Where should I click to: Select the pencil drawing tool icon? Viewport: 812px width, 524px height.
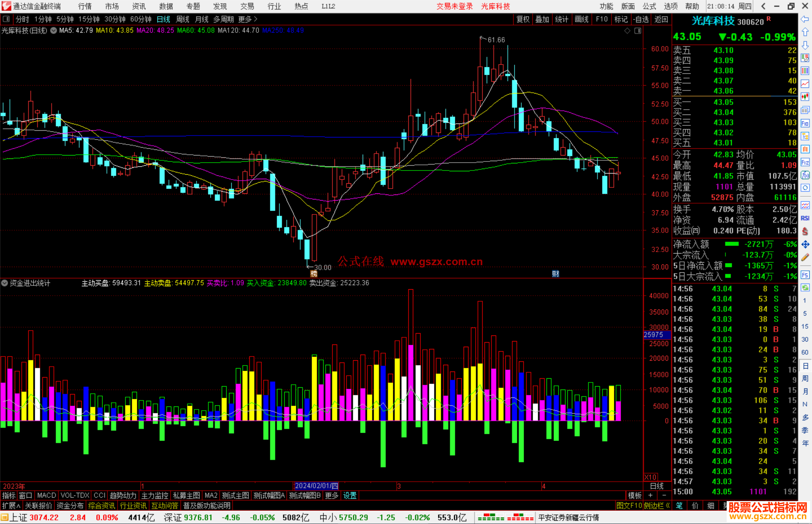pyautogui.click(x=805, y=258)
